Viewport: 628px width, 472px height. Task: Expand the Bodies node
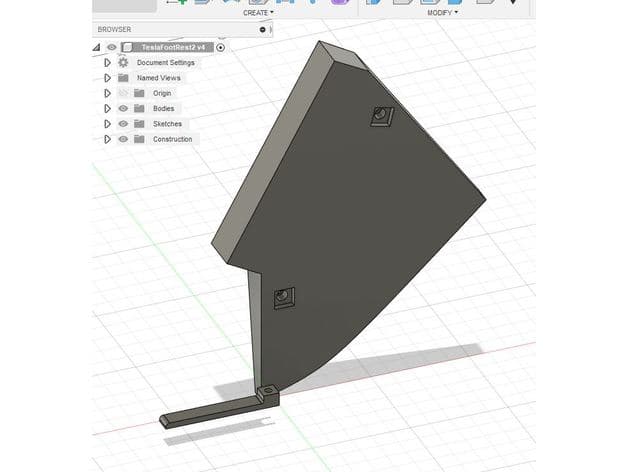click(107, 109)
